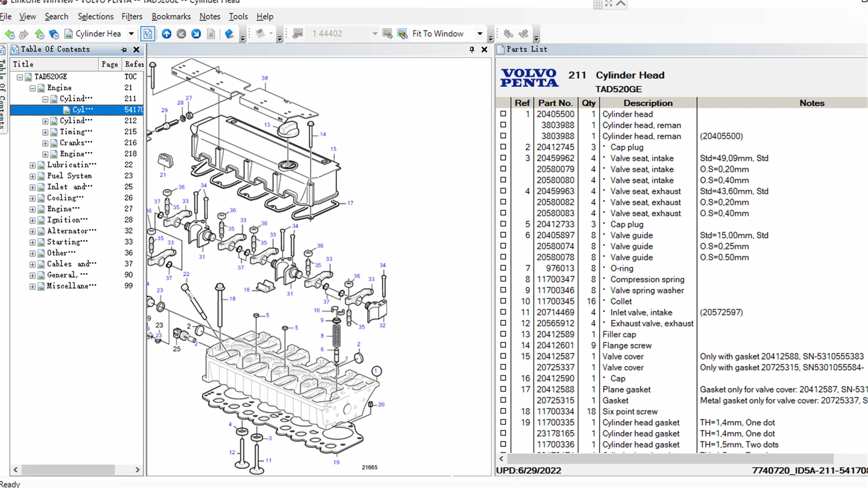Open the Filters menu
868x488 pixels.
click(x=132, y=17)
